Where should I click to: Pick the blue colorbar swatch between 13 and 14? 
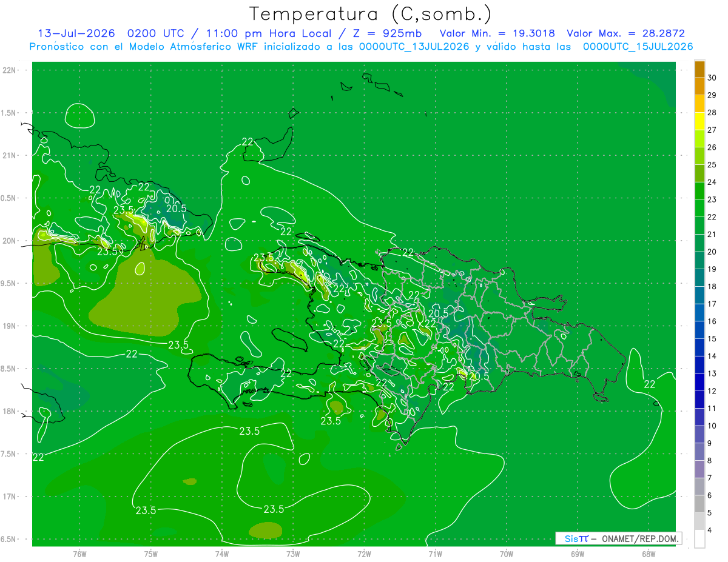coord(699,365)
